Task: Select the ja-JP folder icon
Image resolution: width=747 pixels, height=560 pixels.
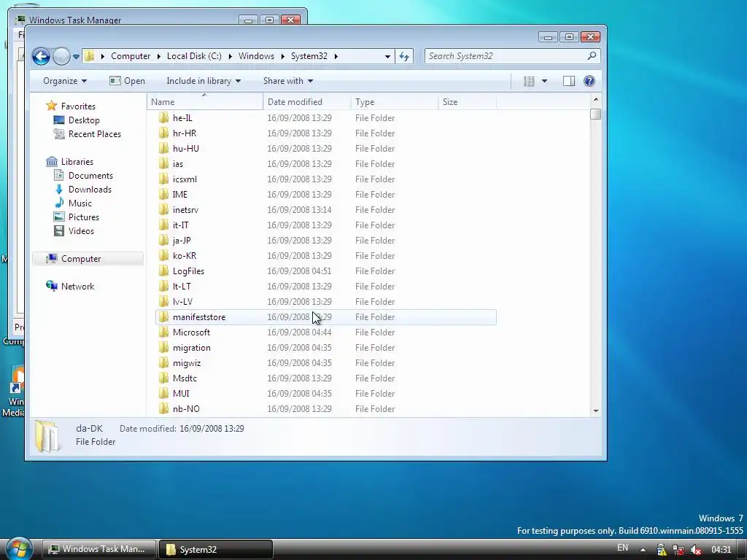Action: click(163, 240)
